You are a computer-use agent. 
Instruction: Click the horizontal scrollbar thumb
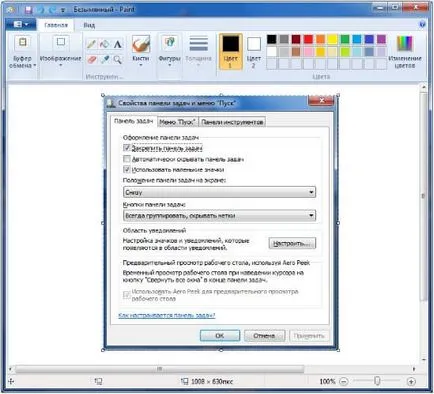pos(160,369)
